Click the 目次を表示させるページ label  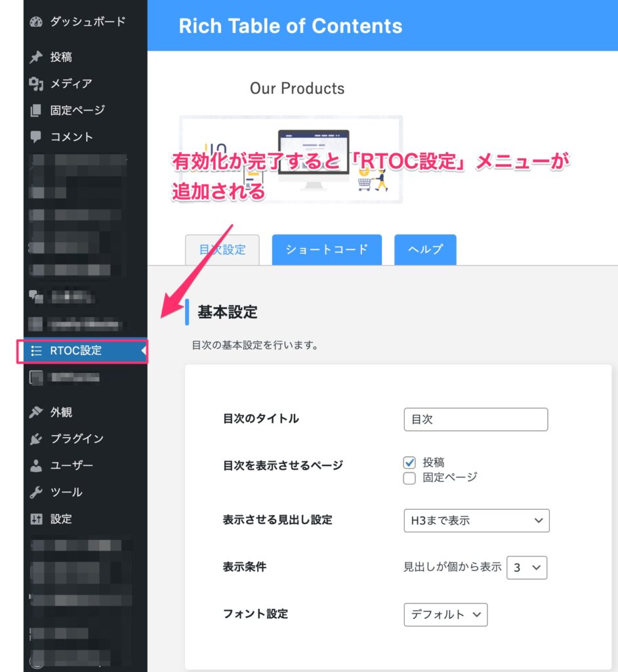coord(283,466)
